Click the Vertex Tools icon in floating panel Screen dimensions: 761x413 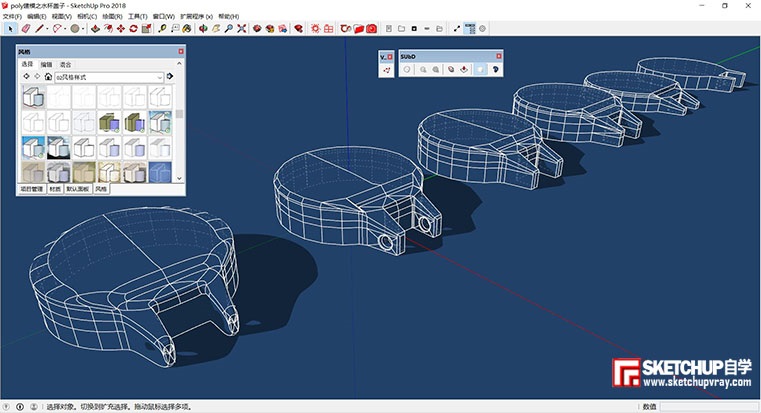[x=387, y=71]
